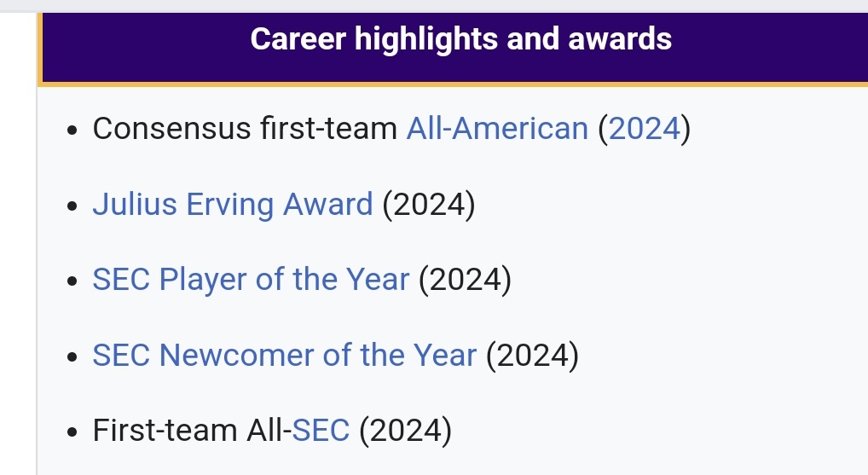Click the gray strip above the purple header
Image resolution: width=868 pixels, height=475 pixels.
[x=434, y=6]
